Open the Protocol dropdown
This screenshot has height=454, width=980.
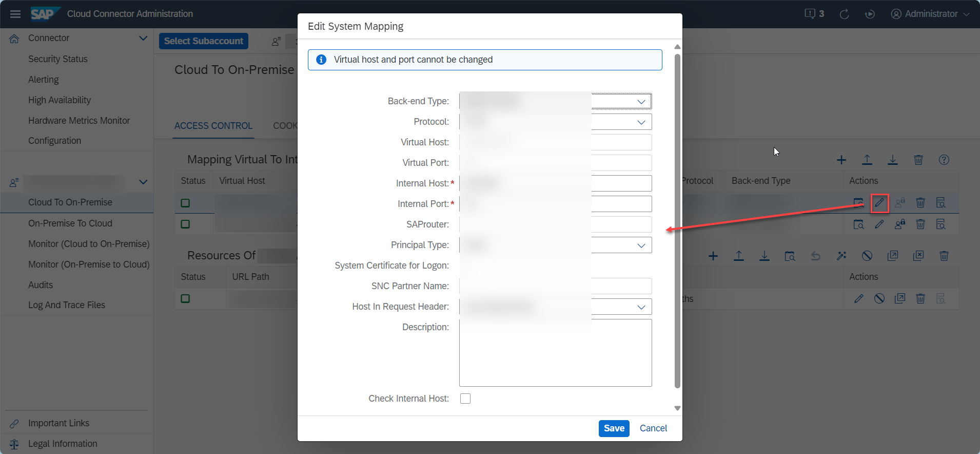click(641, 122)
